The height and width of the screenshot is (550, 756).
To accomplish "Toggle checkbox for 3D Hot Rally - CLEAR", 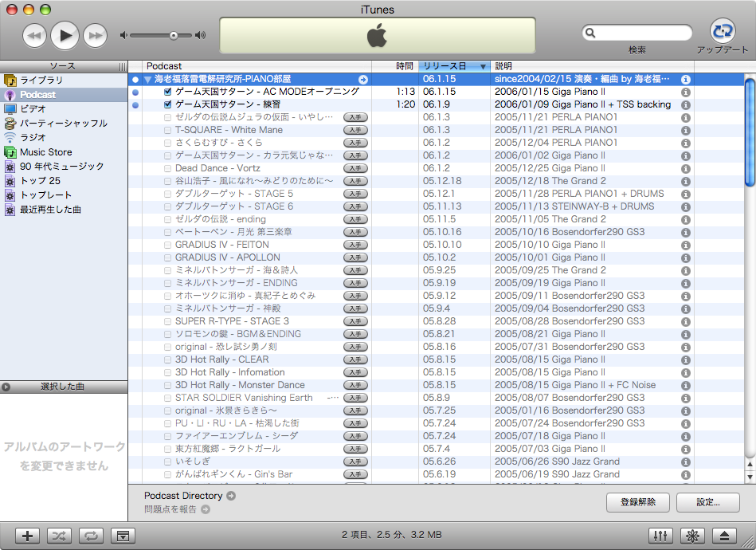I will [167, 360].
